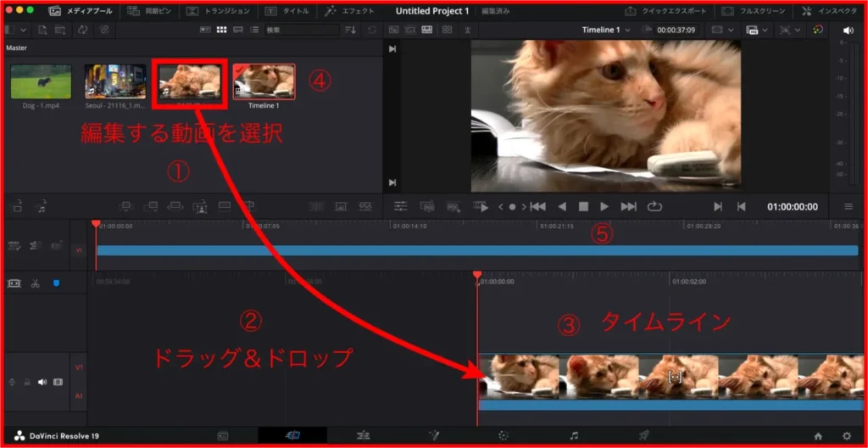868x448 pixels.
Task: Open the Master bin label
Action: pyautogui.click(x=17, y=48)
